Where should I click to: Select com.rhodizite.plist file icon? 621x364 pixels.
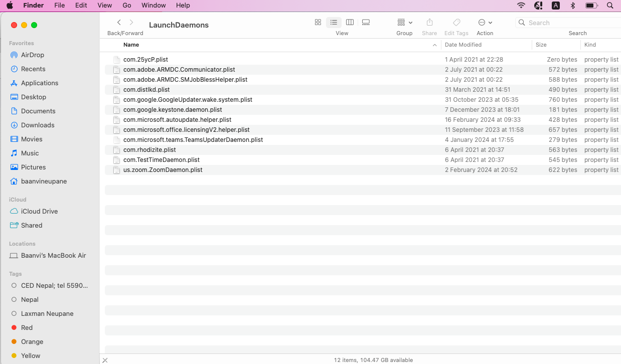(117, 150)
